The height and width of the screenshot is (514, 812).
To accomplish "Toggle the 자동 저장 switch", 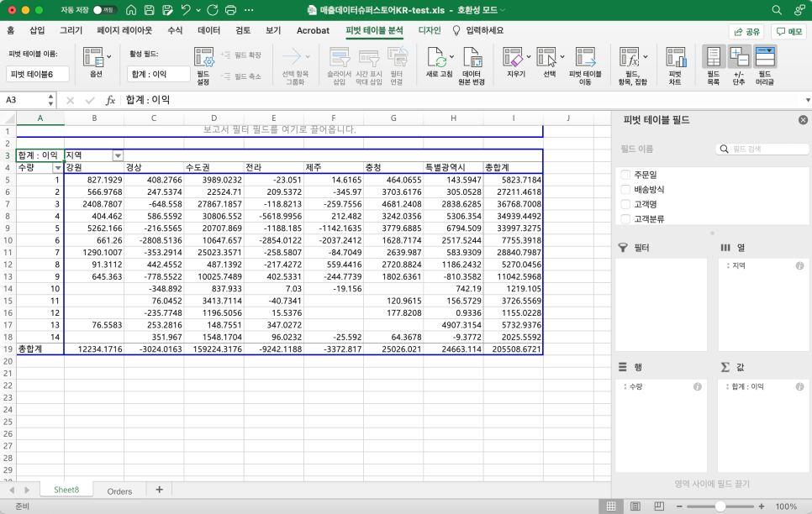I will coord(104,10).
